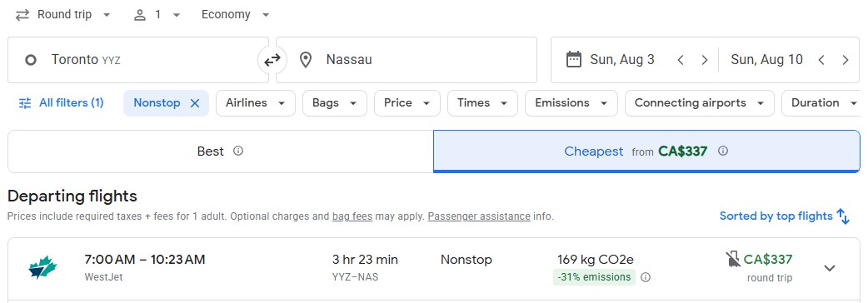Open the Price filter dropdown
868x303 pixels.
click(x=407, y=103)
